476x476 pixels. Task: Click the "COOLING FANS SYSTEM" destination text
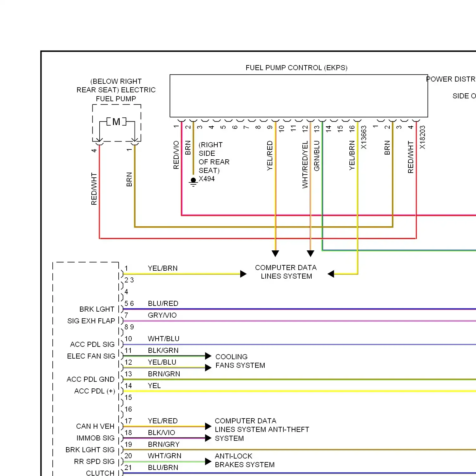pyautogui.click(x=240, y=361)
